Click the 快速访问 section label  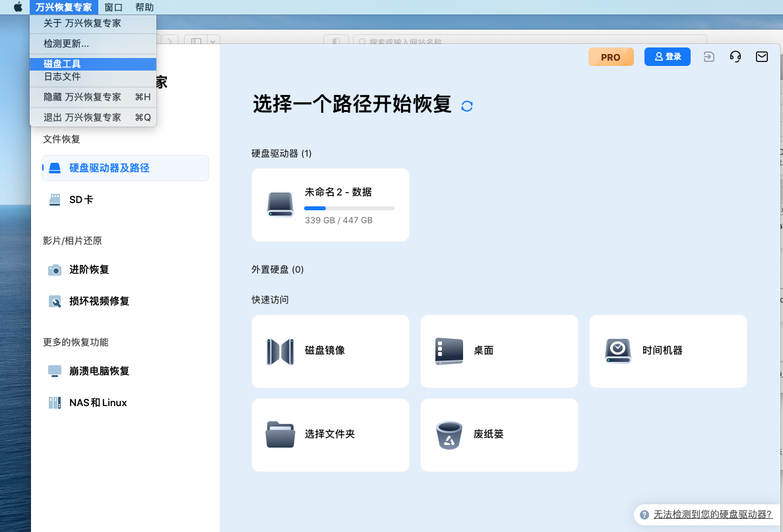(270, 300)
